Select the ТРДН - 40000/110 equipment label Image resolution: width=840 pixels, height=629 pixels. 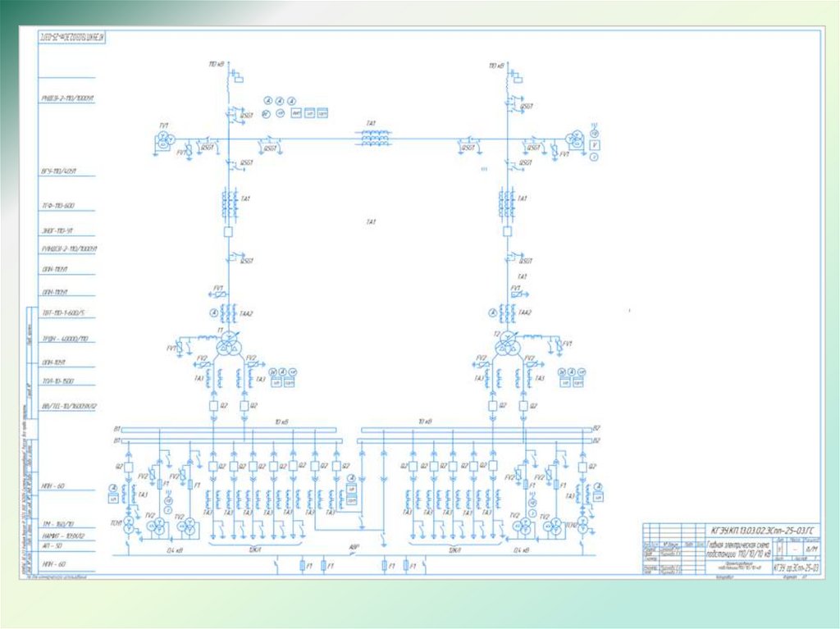(x=65, y=339)
